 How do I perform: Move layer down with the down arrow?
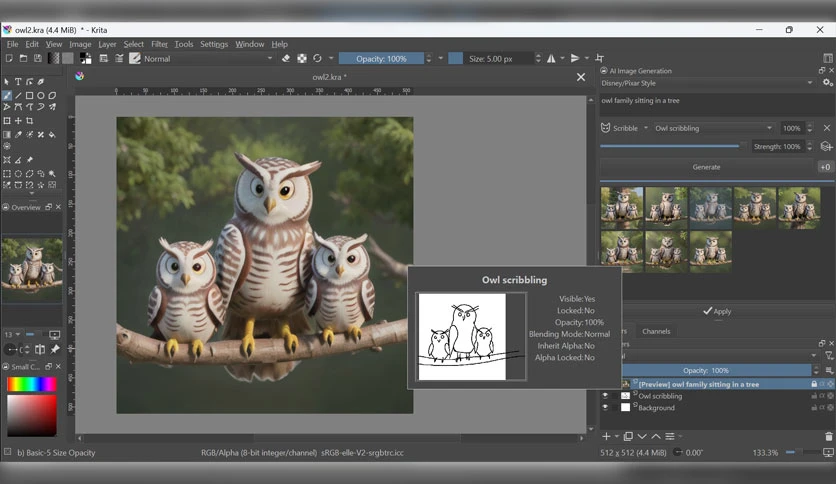tap(642, 437)
